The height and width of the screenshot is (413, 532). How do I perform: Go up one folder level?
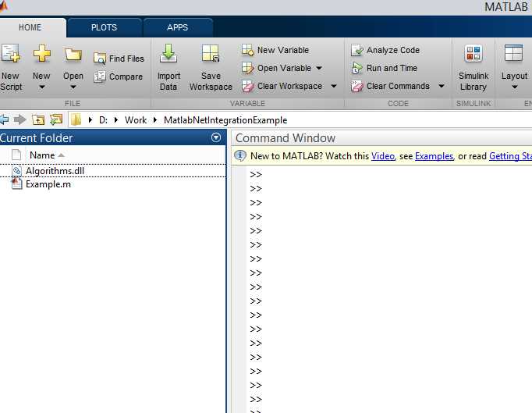(x=38, y=119)
